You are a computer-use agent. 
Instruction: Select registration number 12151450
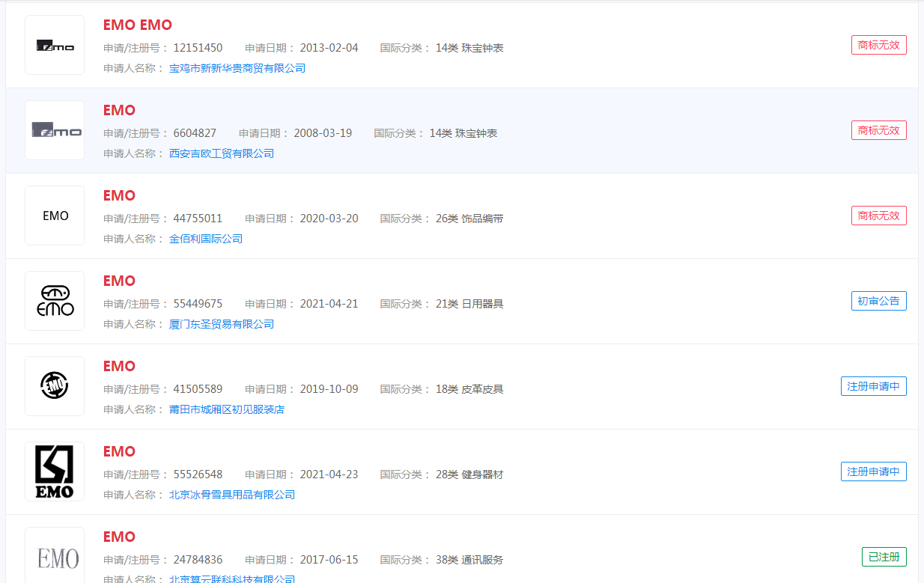pyautogui.click(x=198, y=48)
